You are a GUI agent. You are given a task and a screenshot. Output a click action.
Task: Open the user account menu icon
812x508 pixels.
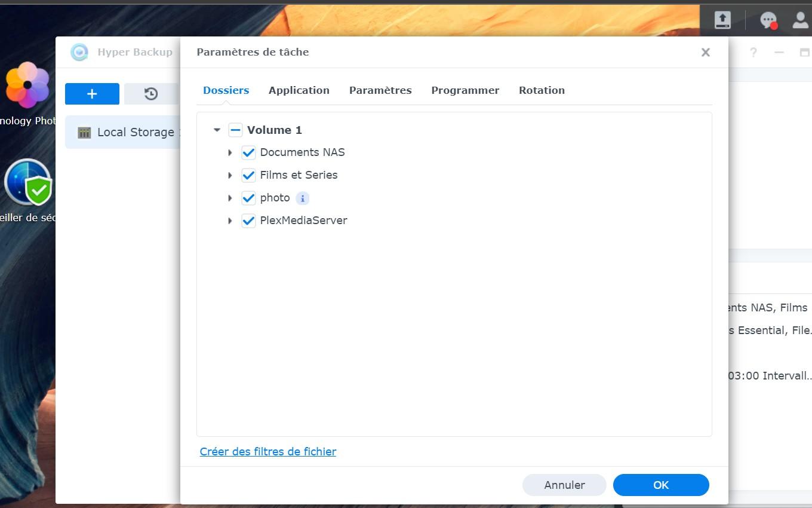point(801,20)
